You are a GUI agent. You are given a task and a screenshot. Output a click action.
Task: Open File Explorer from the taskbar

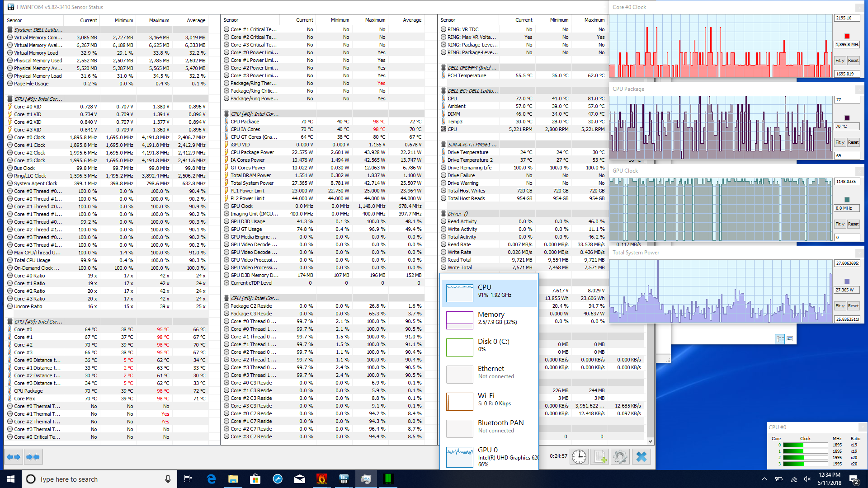coord(233,479)
